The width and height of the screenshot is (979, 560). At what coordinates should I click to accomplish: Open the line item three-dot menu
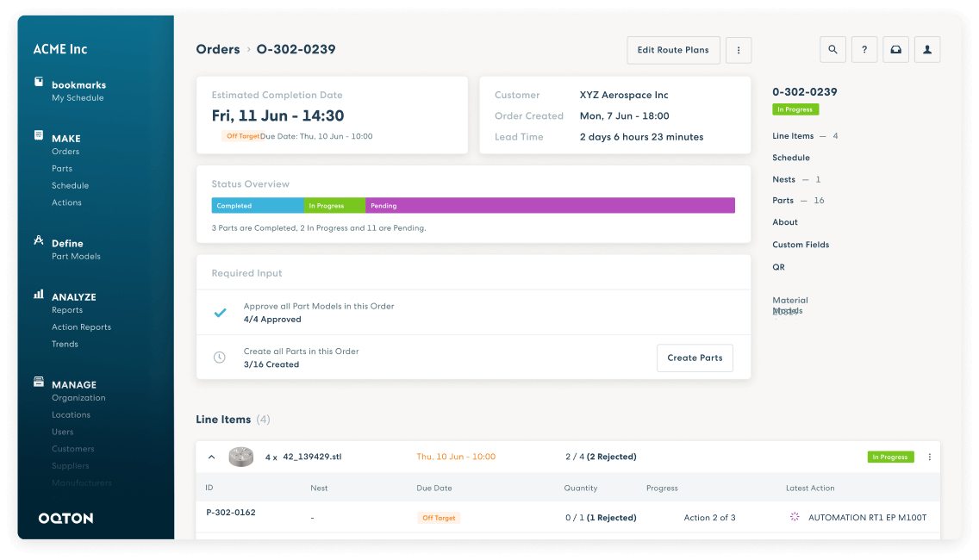[x=929, y=457]
